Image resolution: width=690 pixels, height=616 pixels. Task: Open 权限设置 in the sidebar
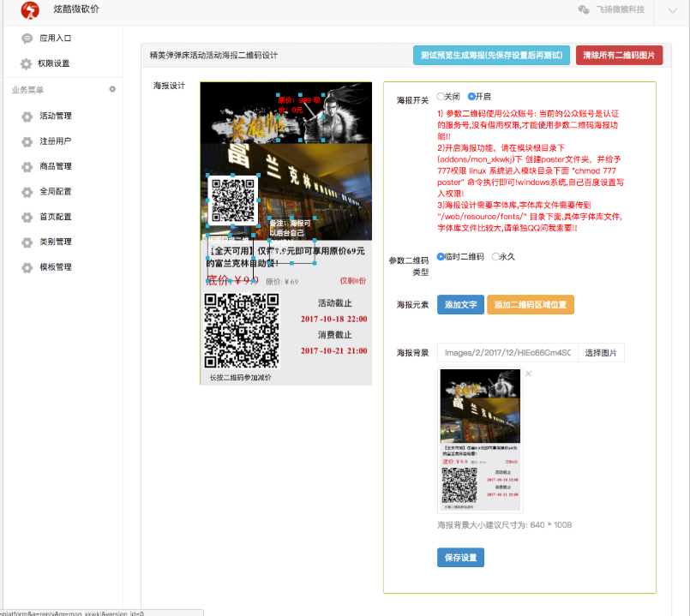tap(54, 63)
